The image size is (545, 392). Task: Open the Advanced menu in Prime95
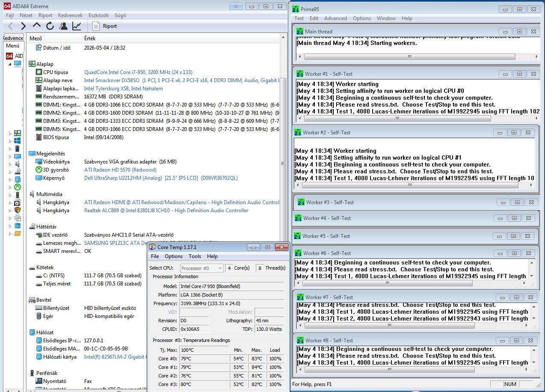pyautogui.click(x=335, y=18)
